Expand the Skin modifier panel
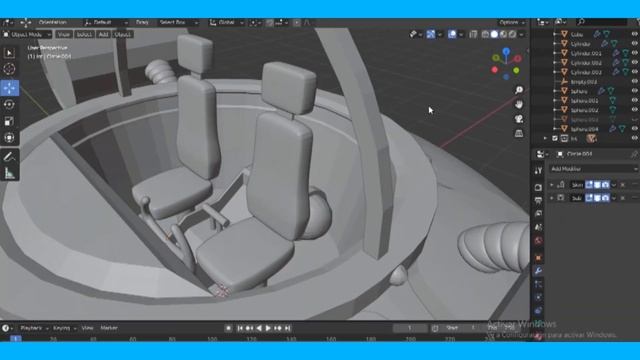Viewport: 640px width, 360px height. tap(552, 185)
